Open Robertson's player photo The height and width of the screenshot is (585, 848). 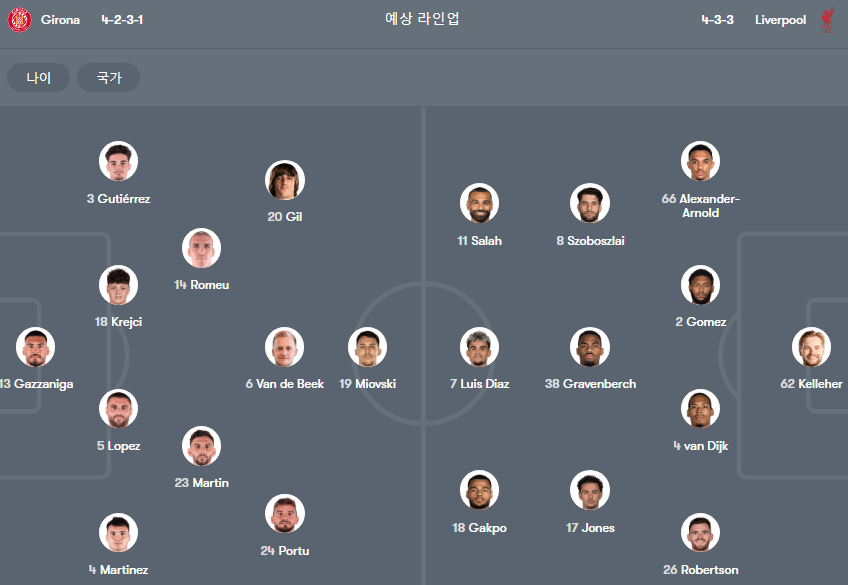[700, 532]
